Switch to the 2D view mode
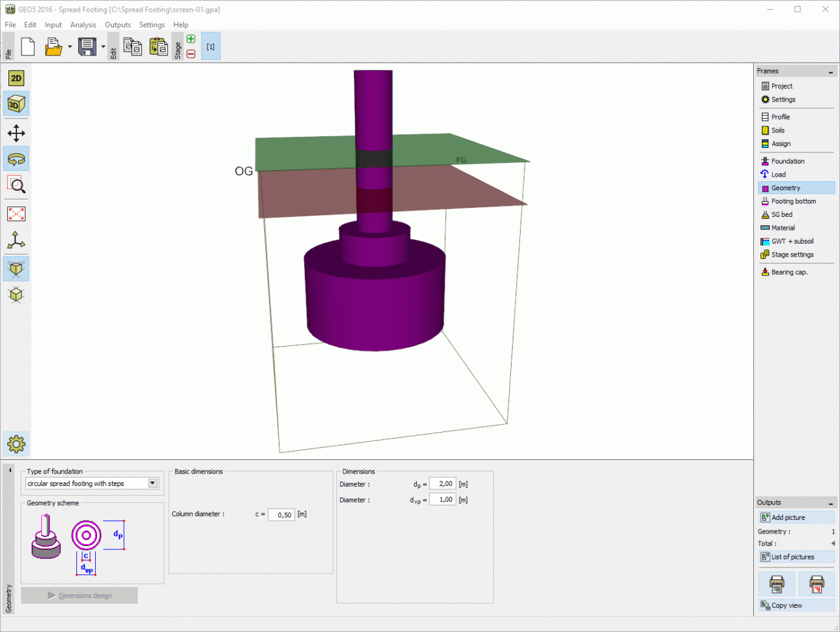 (15, 78)
